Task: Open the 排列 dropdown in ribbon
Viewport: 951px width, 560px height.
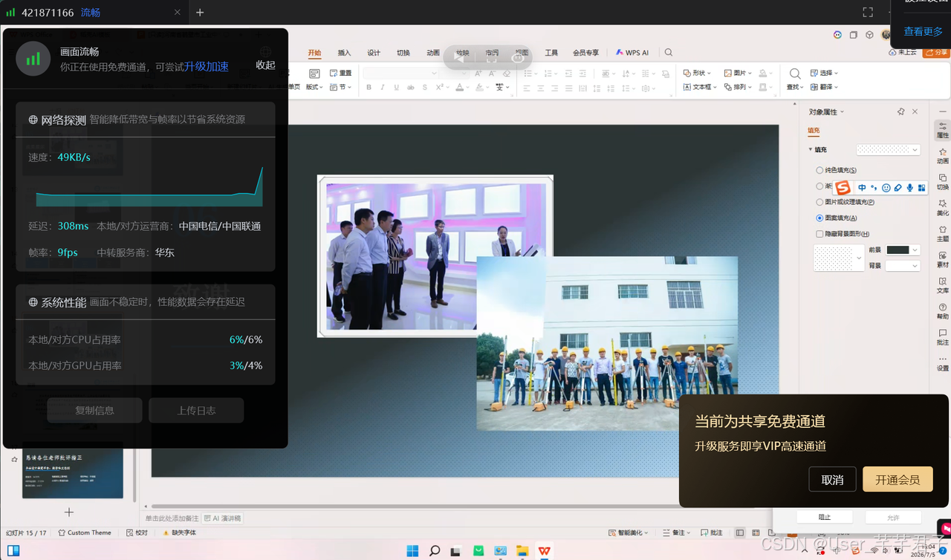Action: point(738,87)
